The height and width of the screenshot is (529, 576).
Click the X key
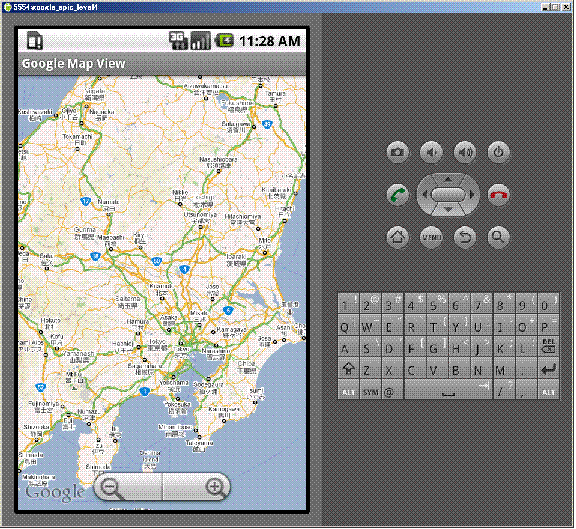[x=392, y=369]
